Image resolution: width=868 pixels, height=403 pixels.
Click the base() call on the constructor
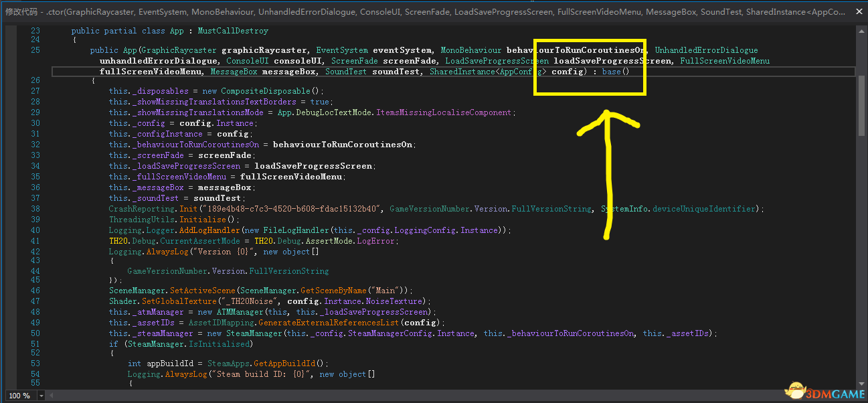[x=616, y=72]
